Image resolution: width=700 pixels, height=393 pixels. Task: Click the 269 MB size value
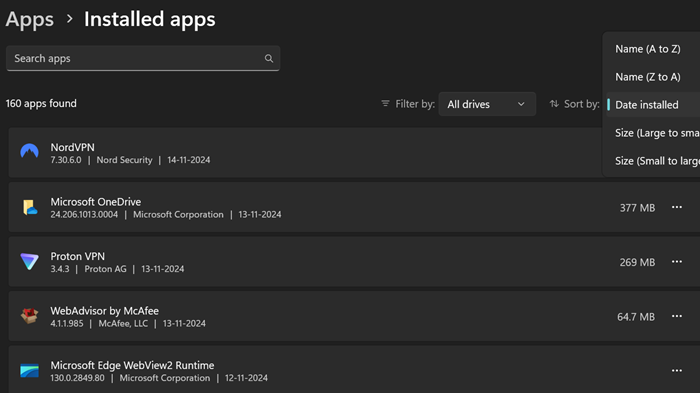637,262
